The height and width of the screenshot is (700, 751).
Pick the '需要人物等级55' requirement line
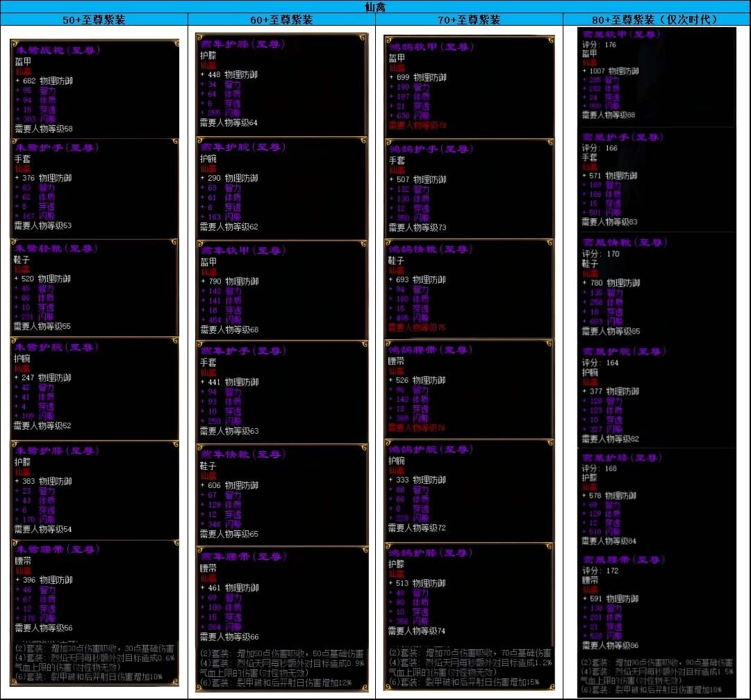[42, 326]
